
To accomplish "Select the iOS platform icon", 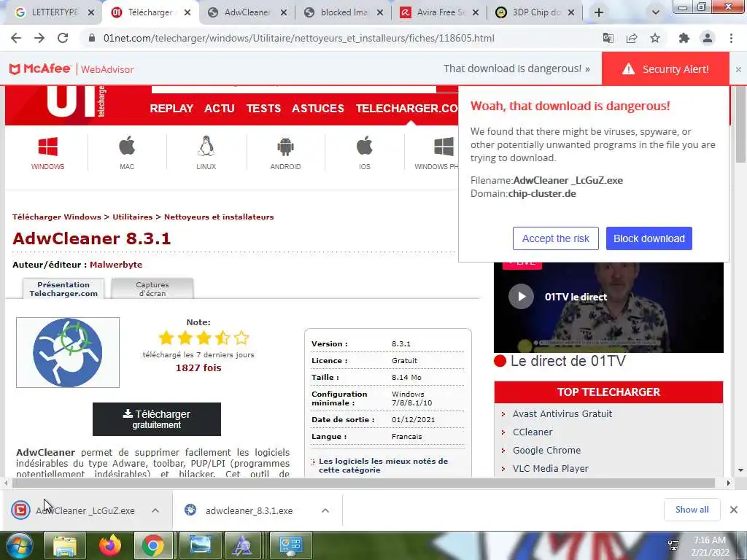I will click(365, 153).
